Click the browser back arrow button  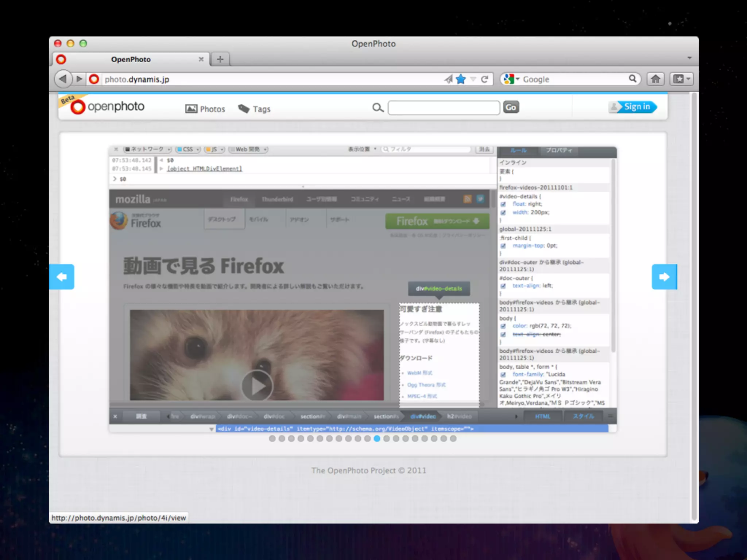tap(63, 79)
